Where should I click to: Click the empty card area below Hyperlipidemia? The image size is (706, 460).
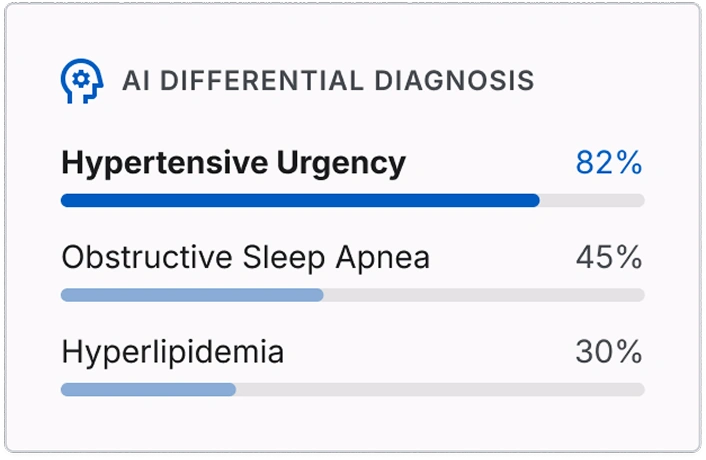353,423
